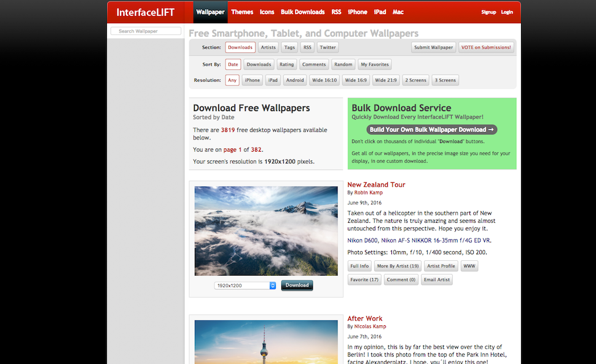Sort wallpapers by Rating

[286, 64]
